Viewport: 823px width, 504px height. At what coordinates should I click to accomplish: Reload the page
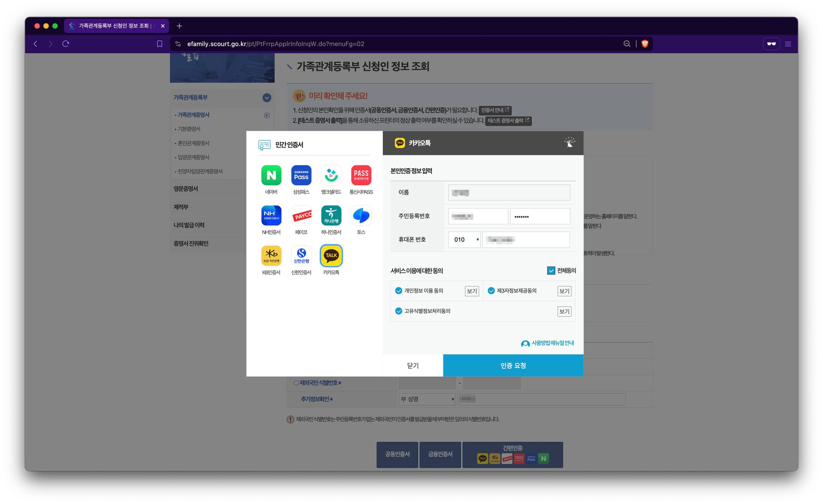point(65,44)
